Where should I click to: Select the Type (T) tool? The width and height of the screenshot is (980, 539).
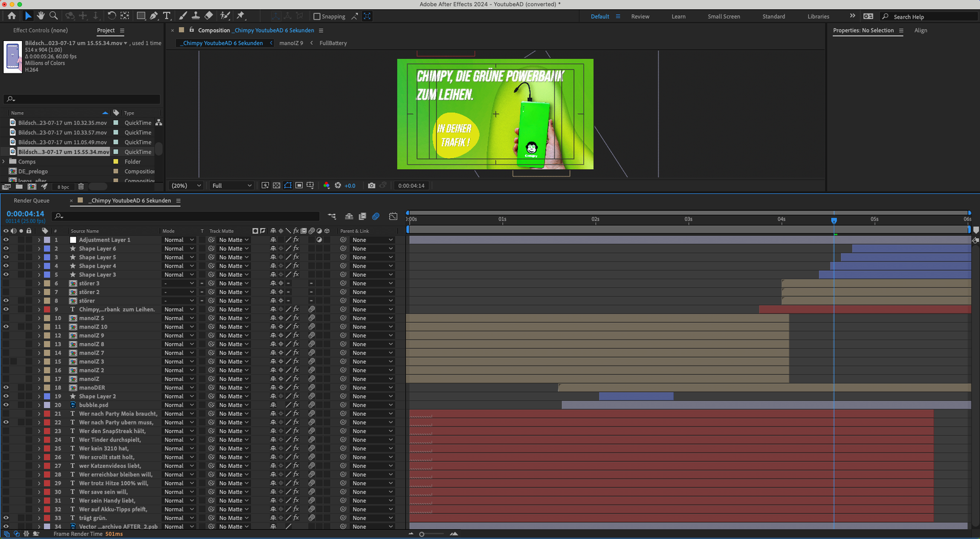point(167,16)
